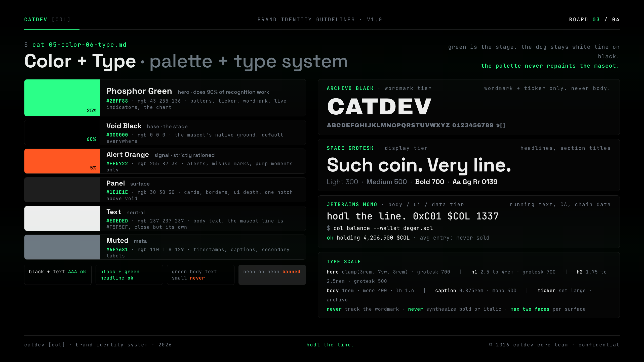
Task: Click the large CATDEV wordmark specimen
Action: pos(379,107)
